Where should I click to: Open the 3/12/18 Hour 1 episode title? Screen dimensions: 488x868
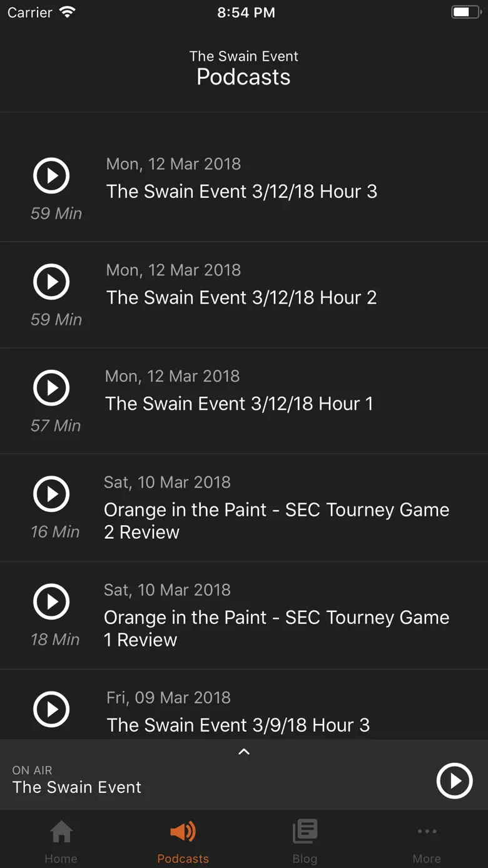[239, 404]
